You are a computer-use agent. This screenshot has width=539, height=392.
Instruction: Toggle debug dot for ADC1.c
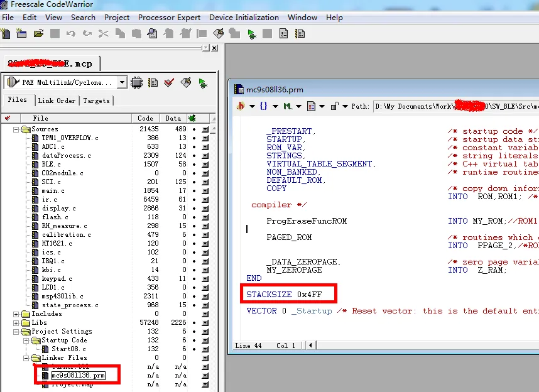point(194,147)
